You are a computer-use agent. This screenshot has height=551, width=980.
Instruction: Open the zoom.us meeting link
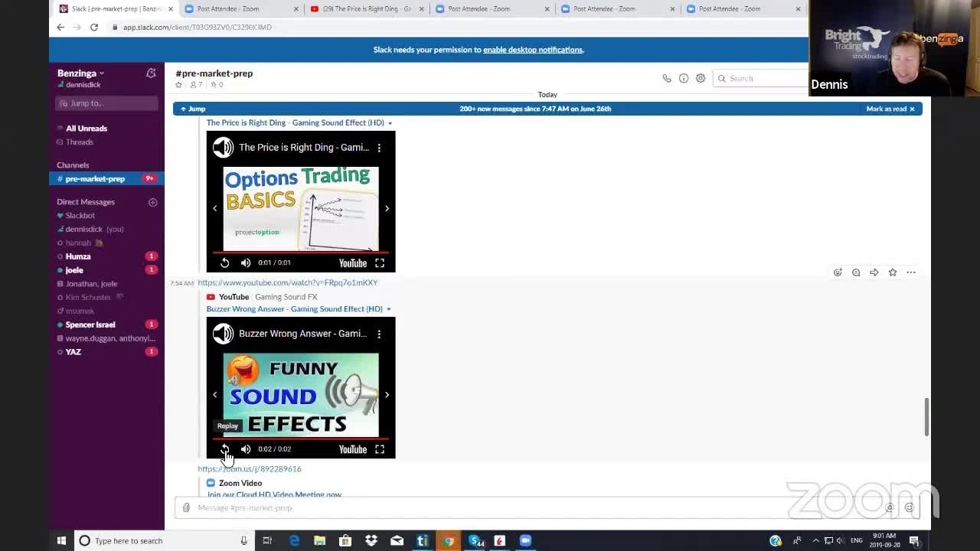pos(250,469)
